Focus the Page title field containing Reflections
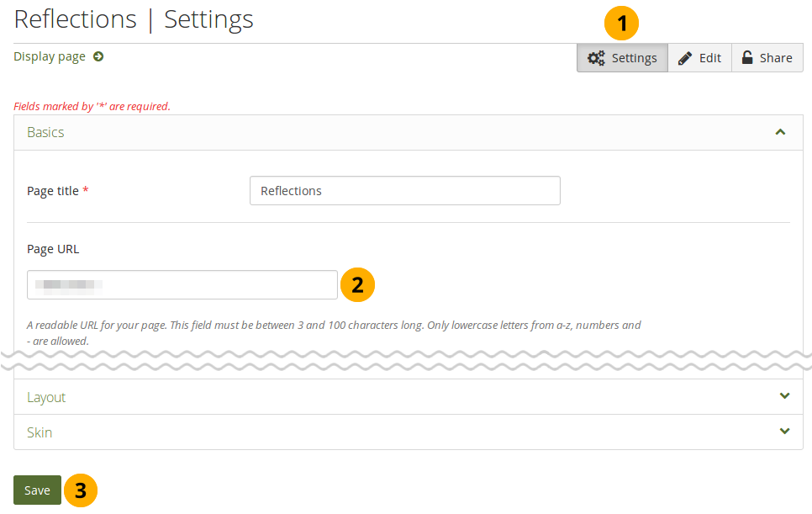Viewport: 812px width, 514px height. tap(404, 191)
